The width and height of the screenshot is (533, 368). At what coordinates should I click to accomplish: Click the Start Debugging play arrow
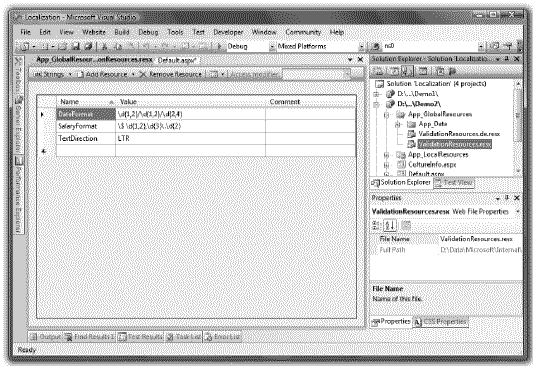pos(219,46)
